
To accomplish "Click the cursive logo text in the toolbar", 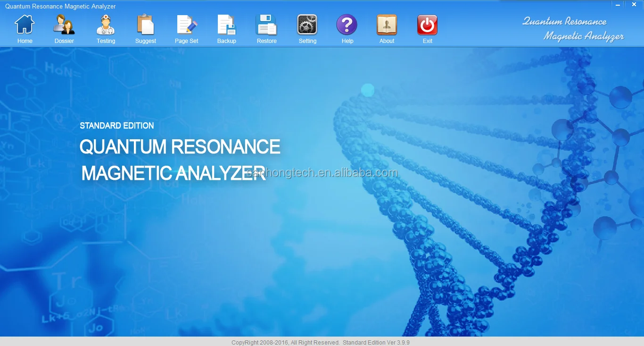I will coord(572,29).
